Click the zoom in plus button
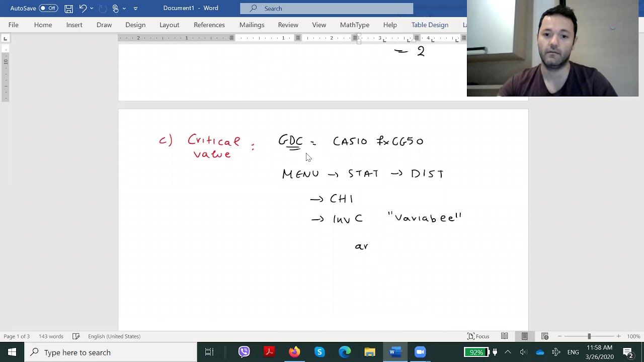The image size is (644, 362). point(618,336)
